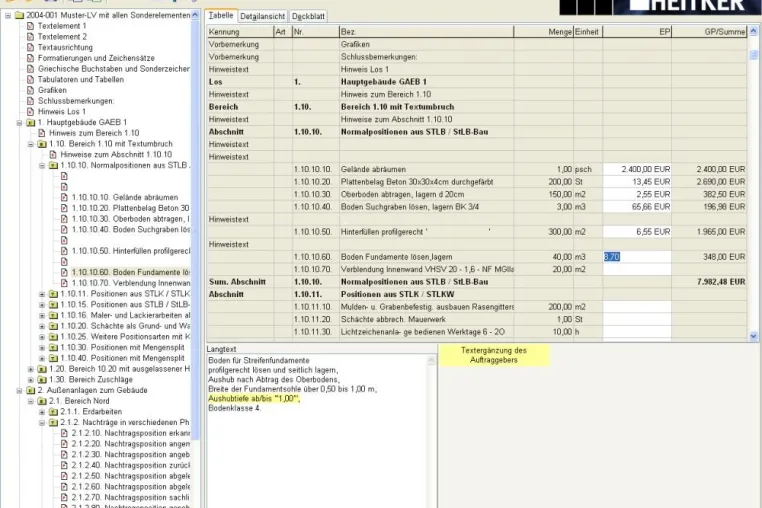Select 1.10.25. Weitere Positionsarten tree item
762x508 pixels.
(125, 336)
